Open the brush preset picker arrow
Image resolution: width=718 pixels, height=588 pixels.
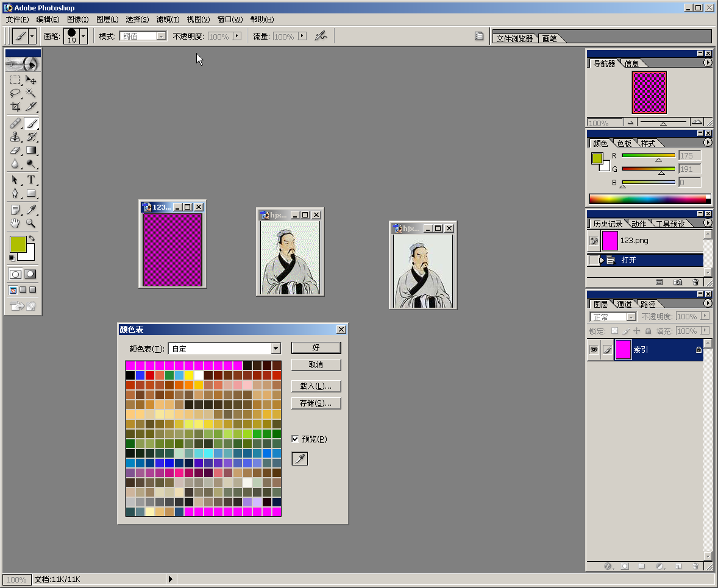84,37
